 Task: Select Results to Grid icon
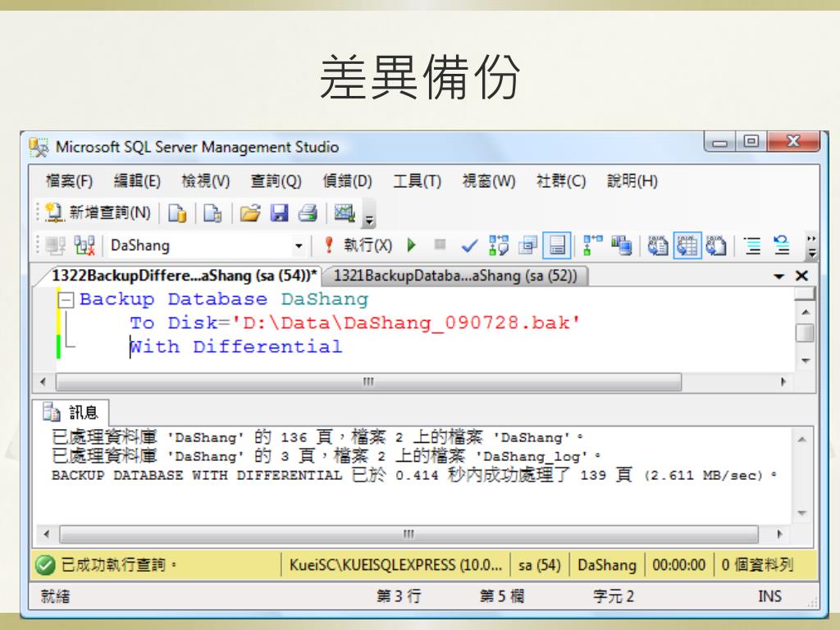[x=687, y=246]
